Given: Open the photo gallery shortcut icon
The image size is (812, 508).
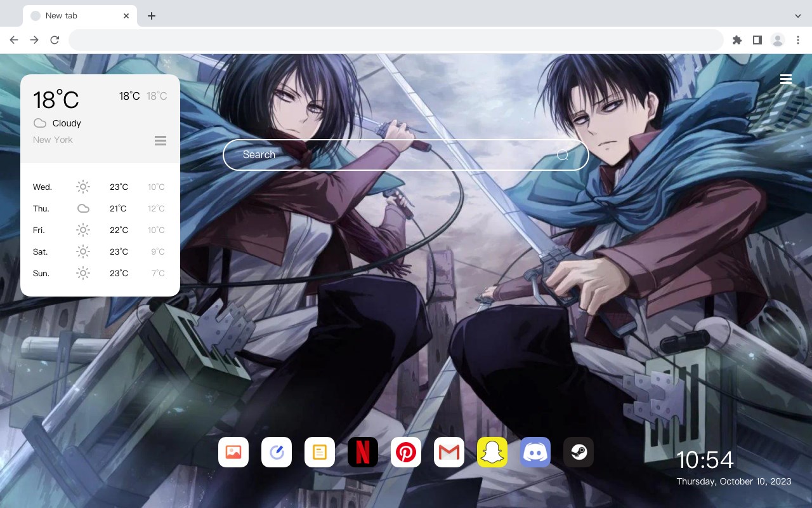Looking at the screenshot, I should 233,452.
